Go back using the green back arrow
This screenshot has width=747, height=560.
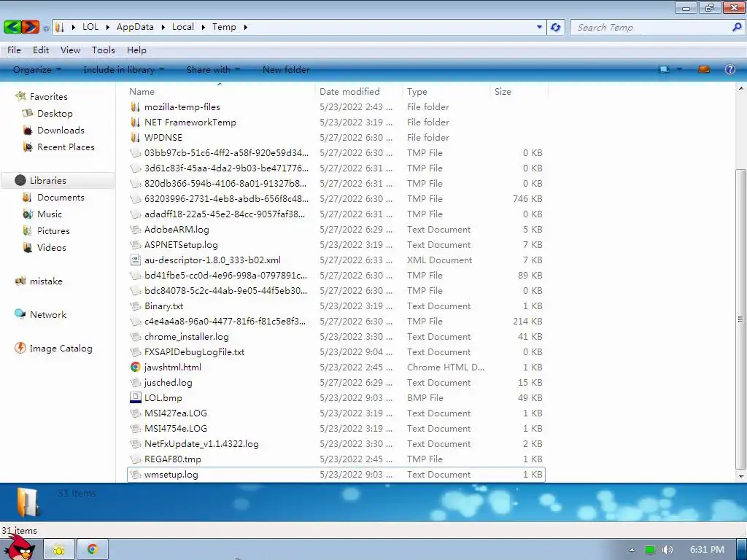coord(12,27)
